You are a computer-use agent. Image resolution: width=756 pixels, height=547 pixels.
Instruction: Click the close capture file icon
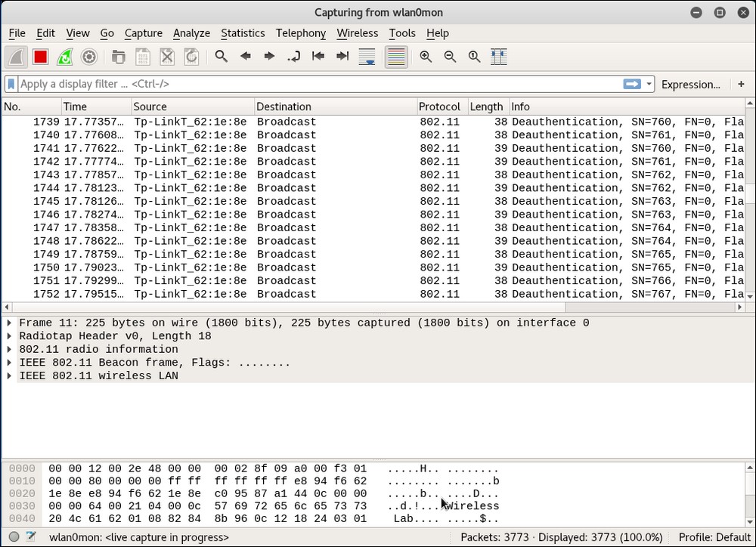[167, 57]
